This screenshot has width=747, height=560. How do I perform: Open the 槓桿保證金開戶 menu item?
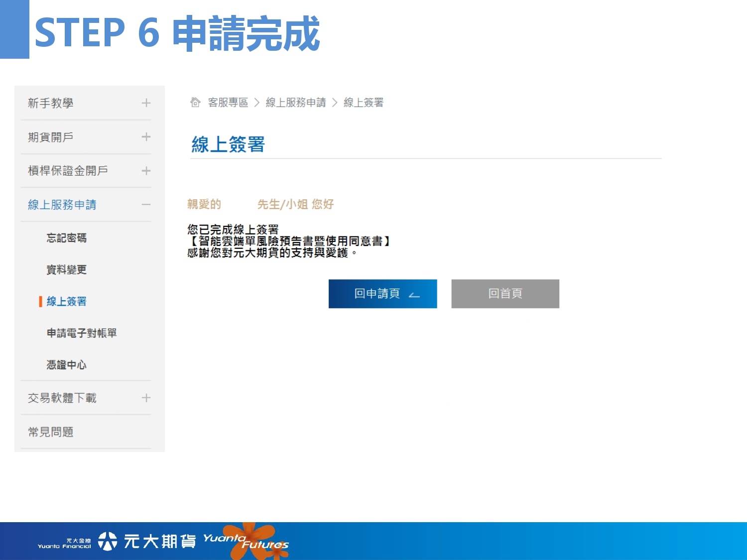pos(68,171)
